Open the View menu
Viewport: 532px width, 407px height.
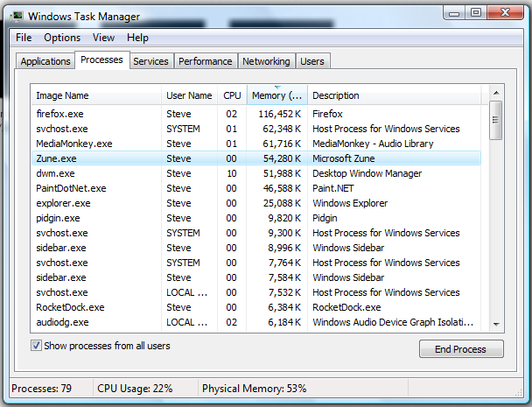point(103,38)
